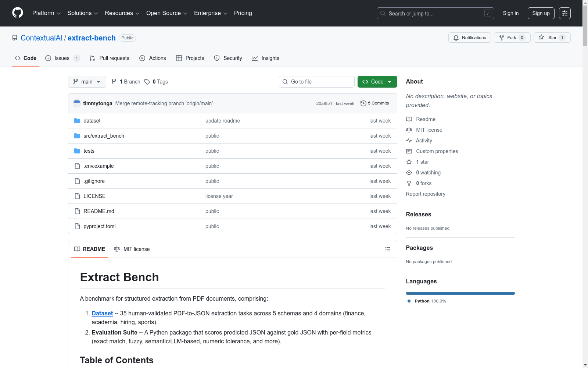The height and width of the screenshot is (368, 588).
Task: Open the Pull requests tab
Action: [x=110, y=58]
